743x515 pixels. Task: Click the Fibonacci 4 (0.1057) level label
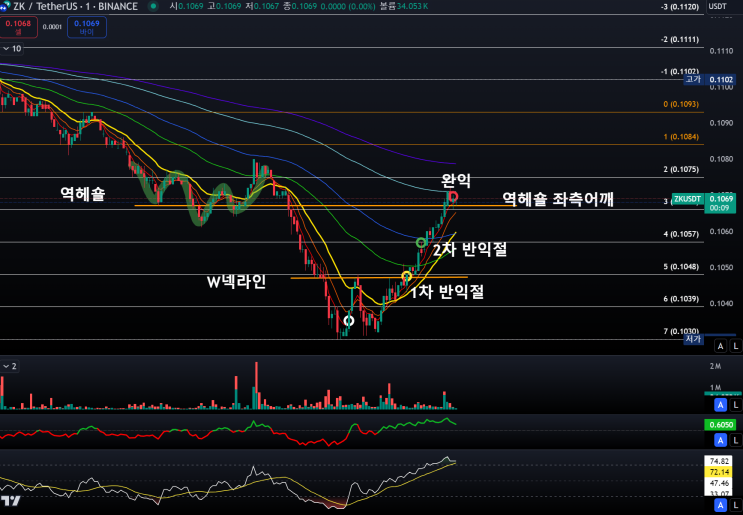tap(681, 234)
